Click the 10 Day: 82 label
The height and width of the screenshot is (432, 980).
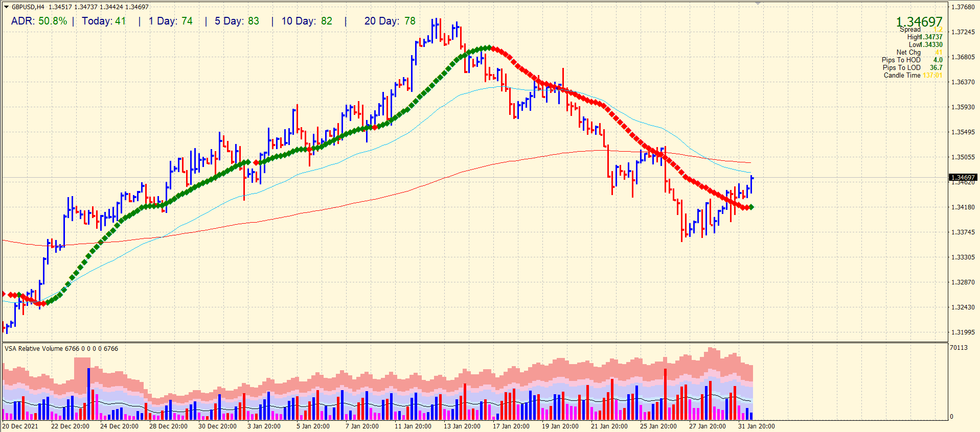pos(307,21)
